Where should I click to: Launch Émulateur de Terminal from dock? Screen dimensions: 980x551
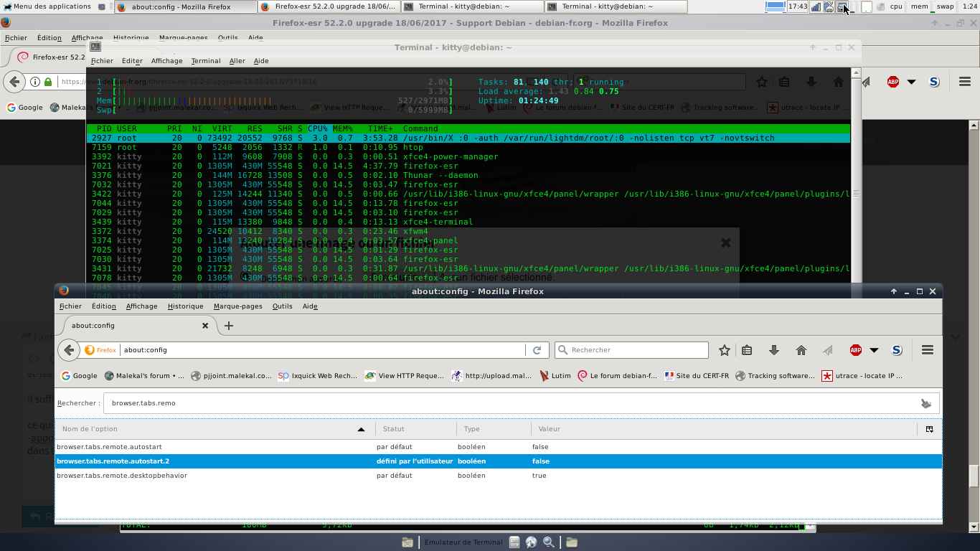coord(463,542)
